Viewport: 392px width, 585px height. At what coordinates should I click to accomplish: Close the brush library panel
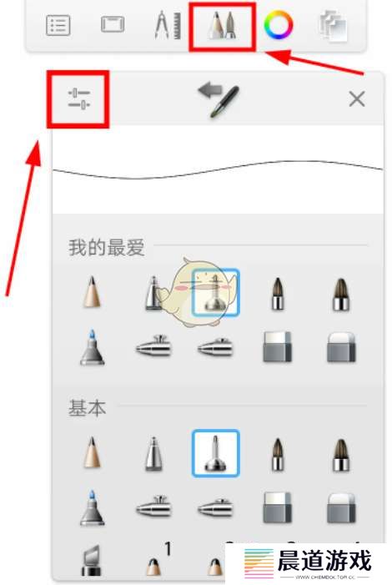pos(357,99)
